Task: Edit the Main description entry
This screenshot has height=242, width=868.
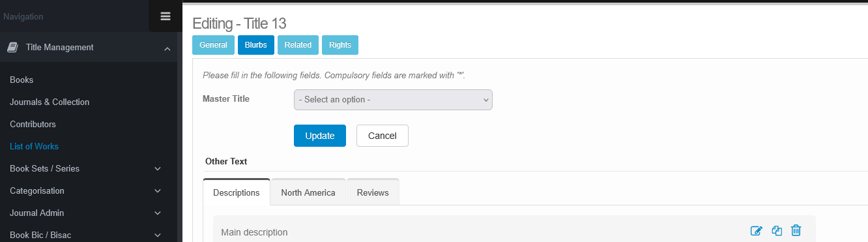Action: coord(756,231)
